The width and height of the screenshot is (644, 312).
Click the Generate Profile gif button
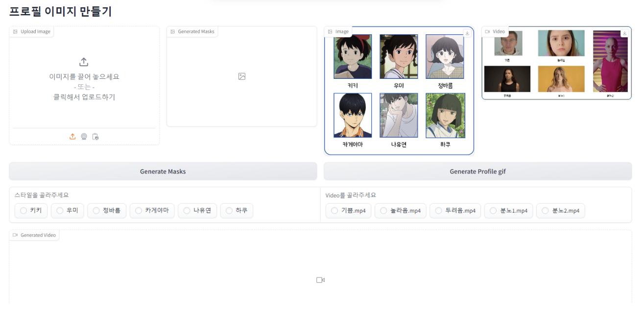coord(477,171)
